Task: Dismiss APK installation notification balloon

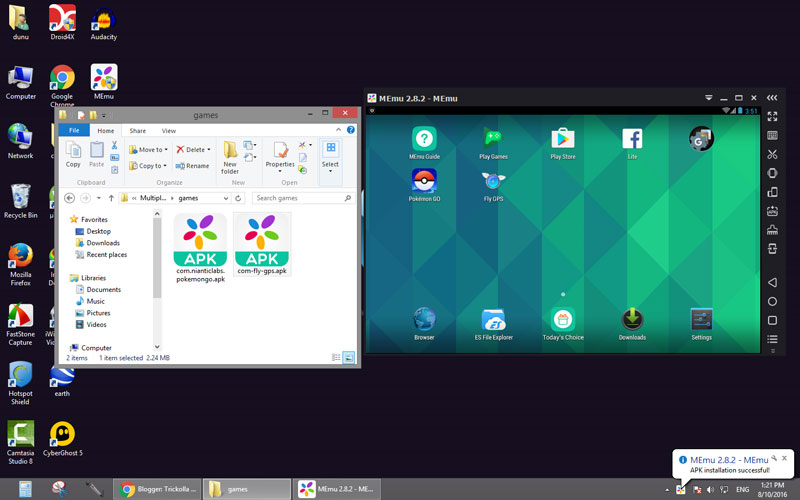Action: pyautogui.click(x=784, y=458)
